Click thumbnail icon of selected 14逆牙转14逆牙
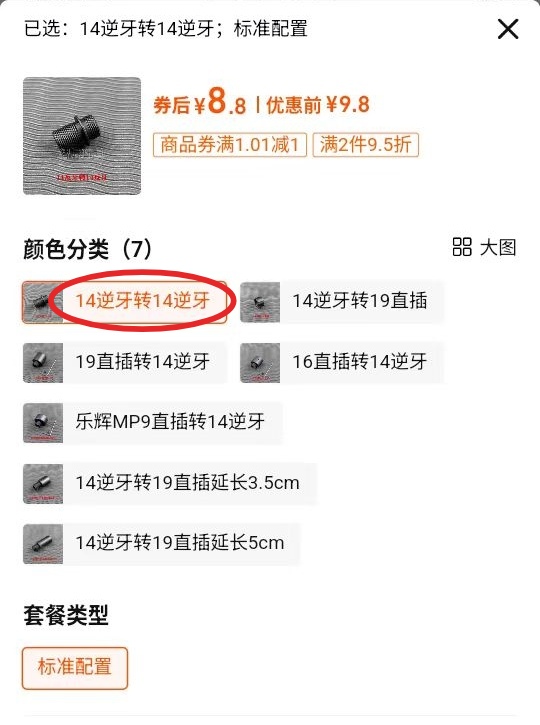Image resolution: width=540 pixels, height=725 pixels. point(42,302)
